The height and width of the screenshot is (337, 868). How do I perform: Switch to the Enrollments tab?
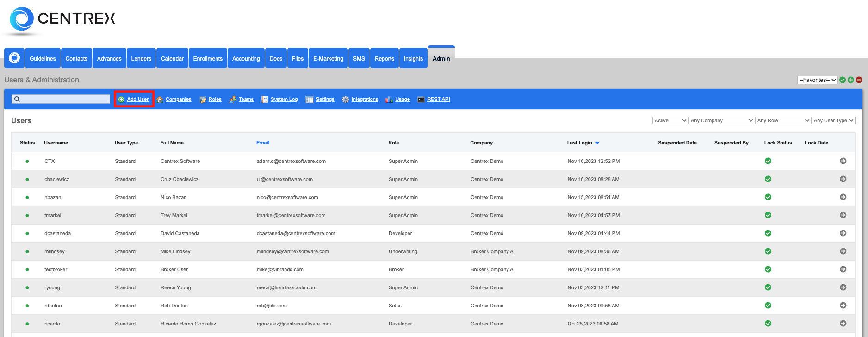(208, 59)
